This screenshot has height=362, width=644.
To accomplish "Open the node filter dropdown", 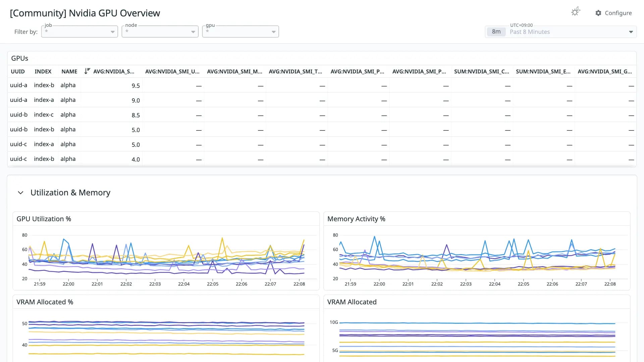I will click(160, 32).
